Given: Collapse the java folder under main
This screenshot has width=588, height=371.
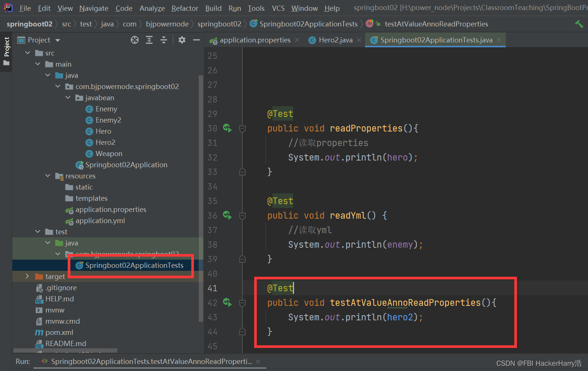Looking at the screenshot, I should pyautogui.click(x=48, y=75).
